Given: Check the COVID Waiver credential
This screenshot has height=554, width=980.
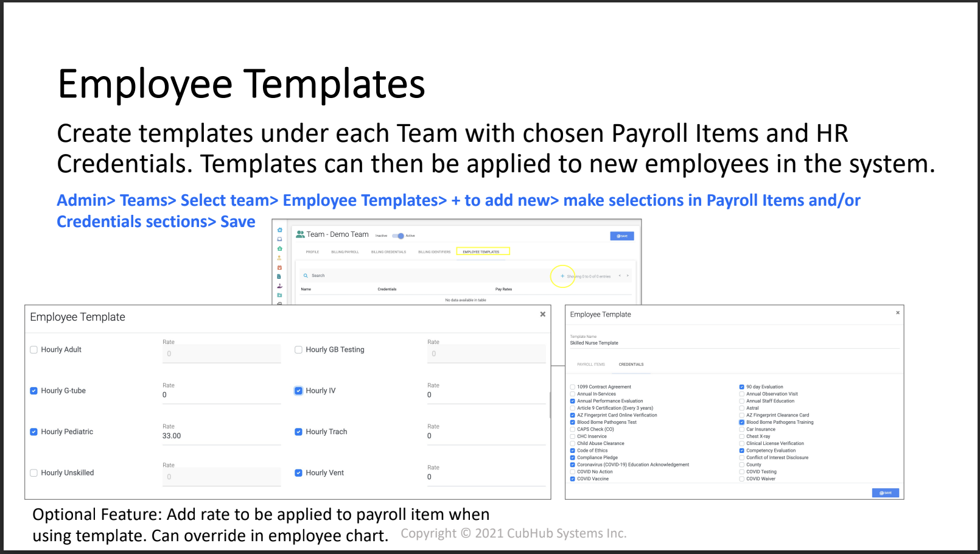Looking at the screenshot, I should coord(742,479).
